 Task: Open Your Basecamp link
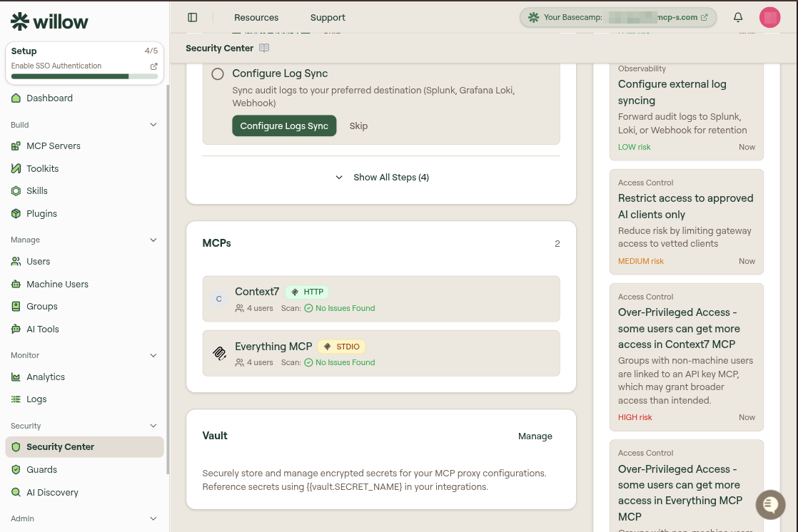pyautogui.click(x=618, y=17)
